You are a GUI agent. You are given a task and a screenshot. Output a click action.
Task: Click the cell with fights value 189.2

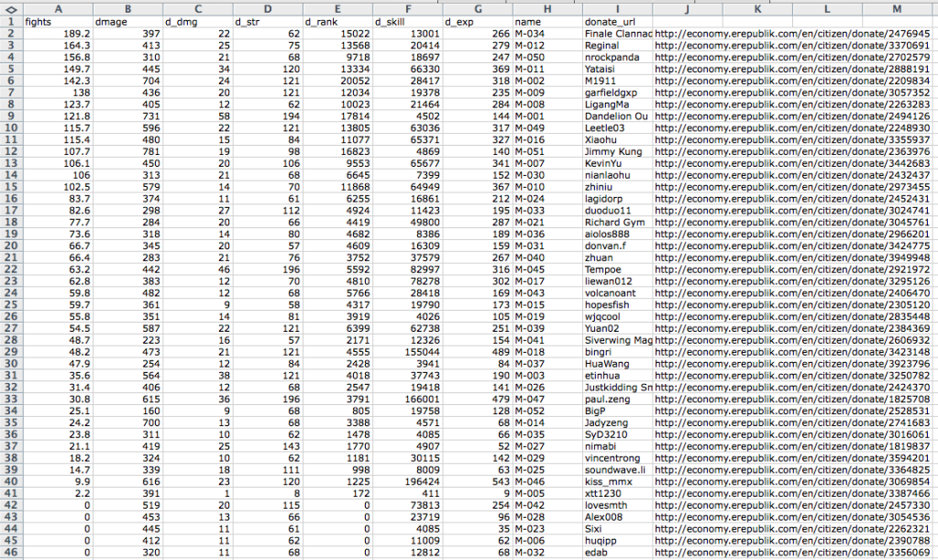tap(58, 33)
